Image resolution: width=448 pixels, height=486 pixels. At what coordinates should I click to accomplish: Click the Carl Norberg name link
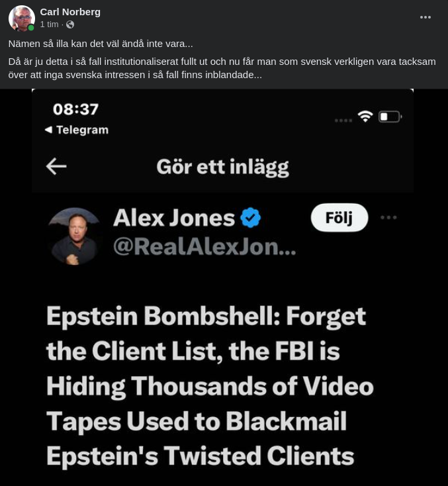(x=70, y=12)
